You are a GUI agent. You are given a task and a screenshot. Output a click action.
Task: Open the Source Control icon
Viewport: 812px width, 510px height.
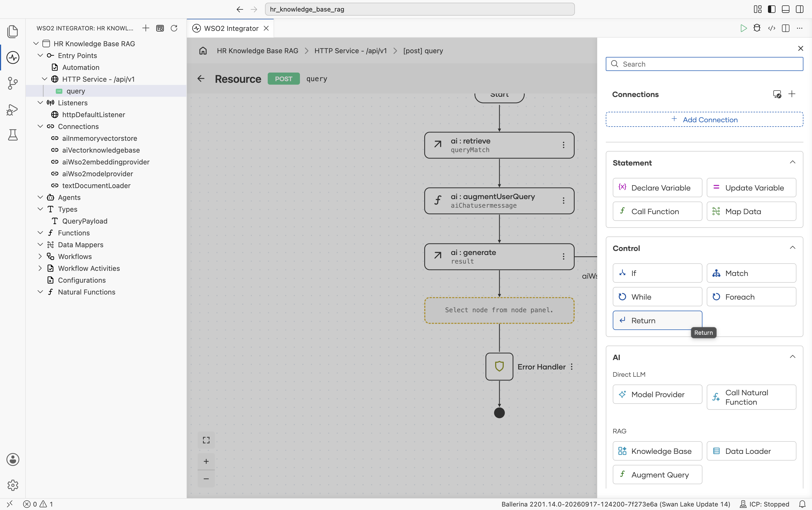[x=13, y=83]
